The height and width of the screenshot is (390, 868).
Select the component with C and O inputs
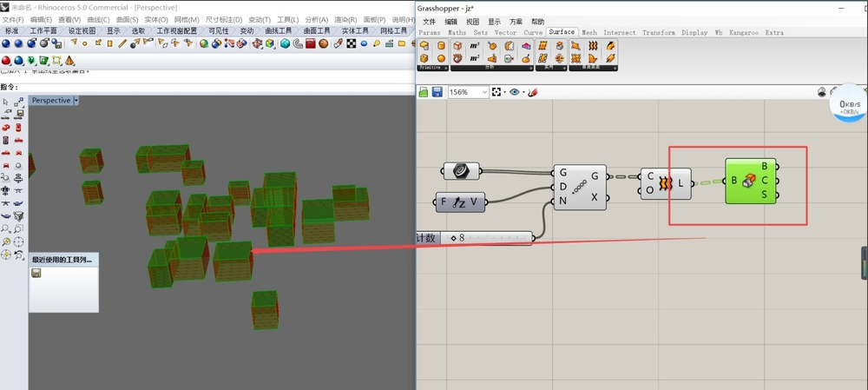[666, 183]
